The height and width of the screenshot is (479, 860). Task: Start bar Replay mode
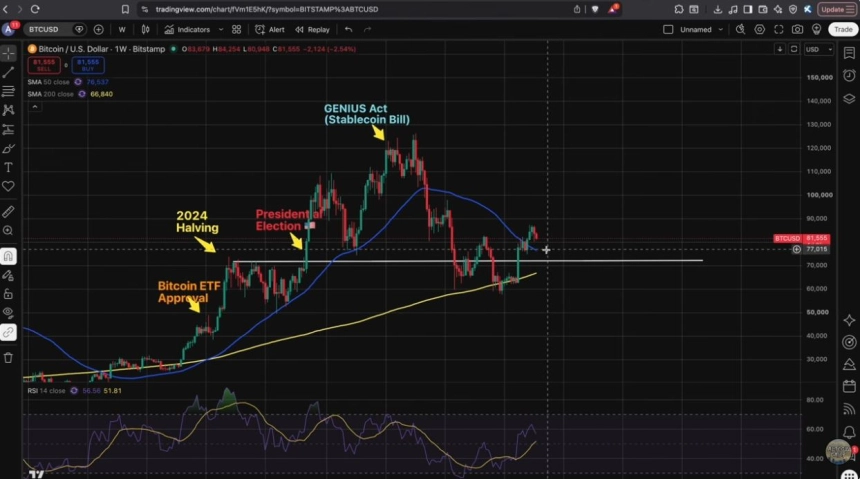click(312, 30)
